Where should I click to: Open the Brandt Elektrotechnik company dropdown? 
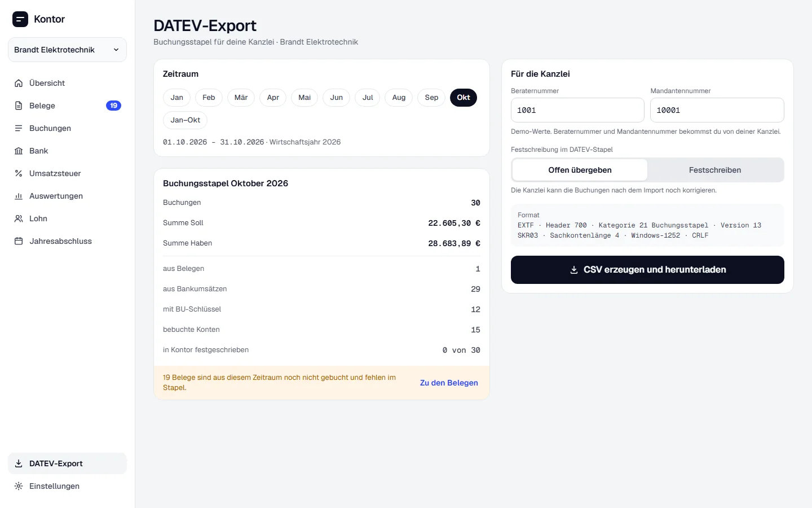[x=67, y=50]
